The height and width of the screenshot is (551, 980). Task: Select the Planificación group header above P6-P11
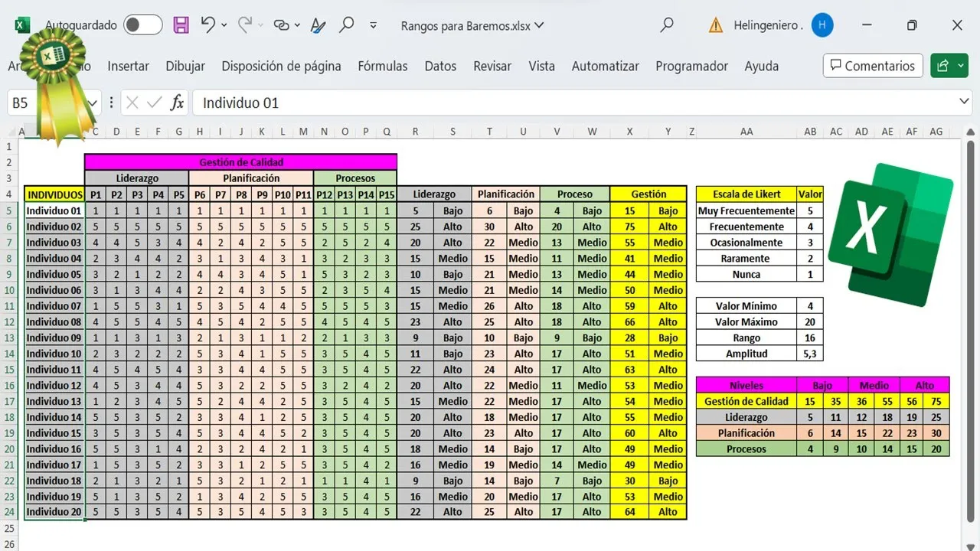click(x=251, y=178)
